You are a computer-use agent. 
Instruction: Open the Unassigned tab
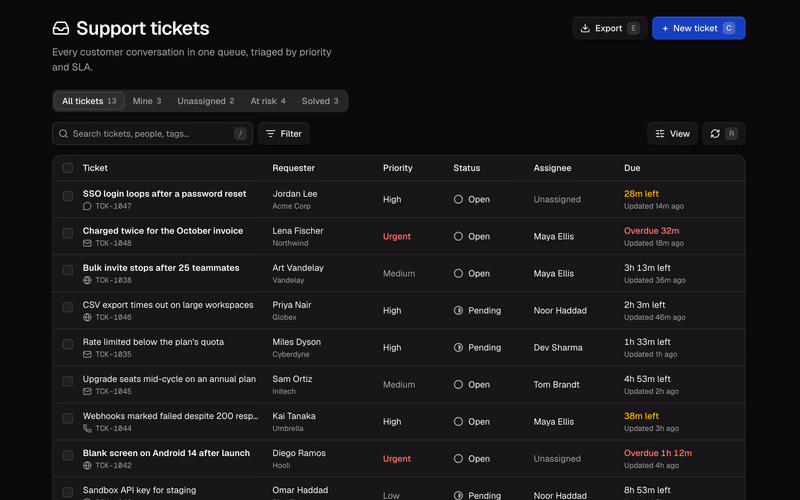206,101
